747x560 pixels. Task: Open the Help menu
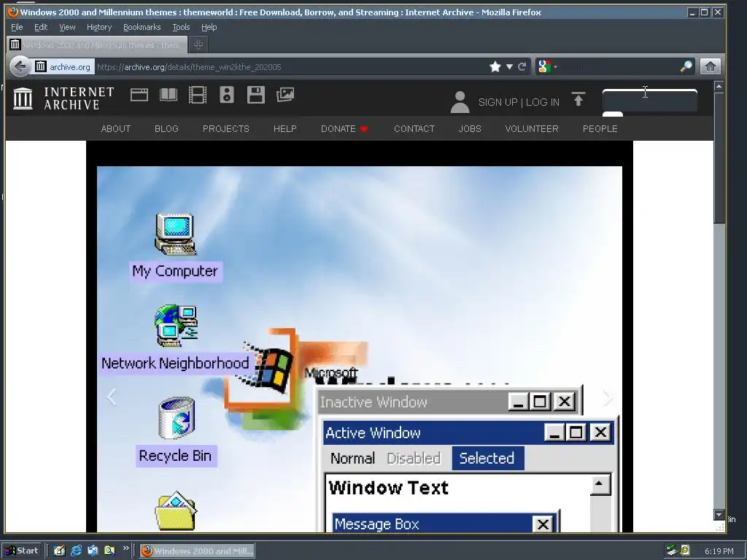pyautogui.click(x=209, y=27)
